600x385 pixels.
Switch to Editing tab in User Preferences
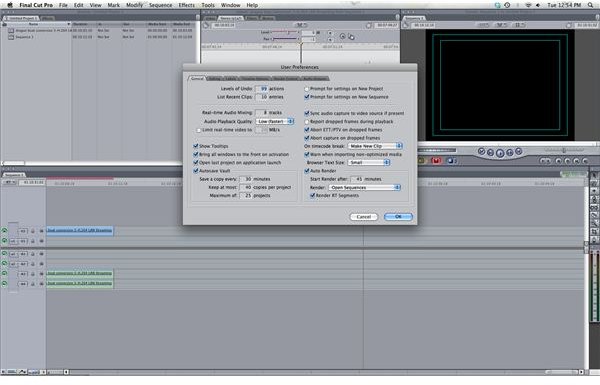(x=215, y=78)
